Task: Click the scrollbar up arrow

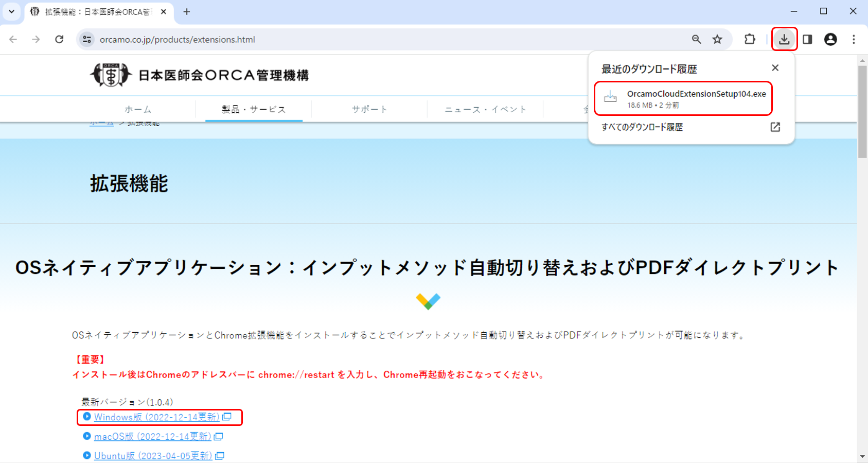Action: 862,60
